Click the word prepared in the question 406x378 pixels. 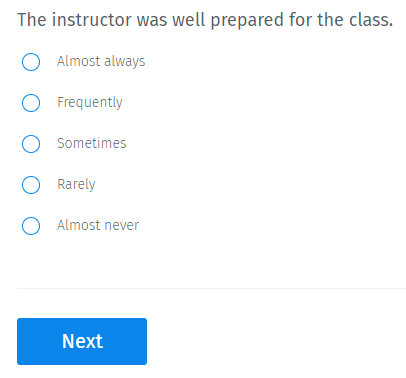(247, 21)
